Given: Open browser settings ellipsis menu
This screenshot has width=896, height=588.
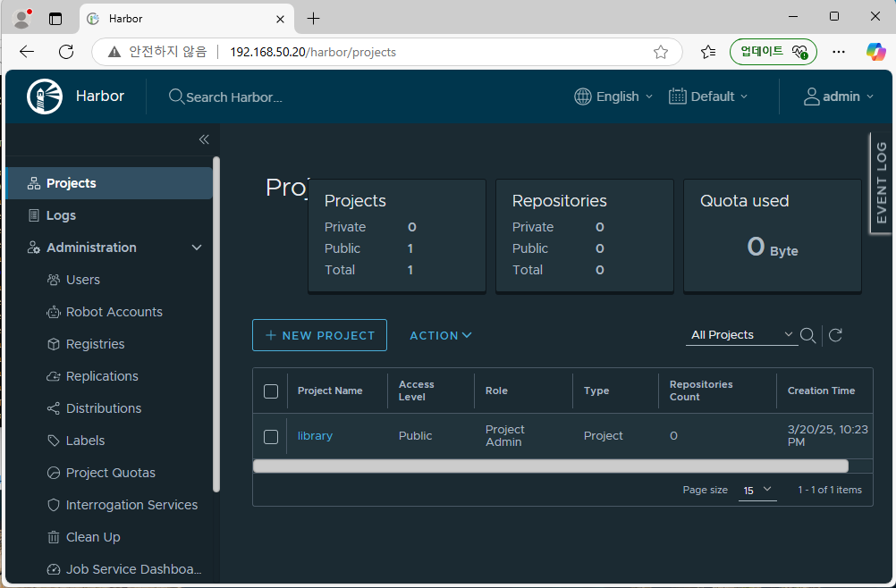Looking at the screenshot, I should coord(838,52).
